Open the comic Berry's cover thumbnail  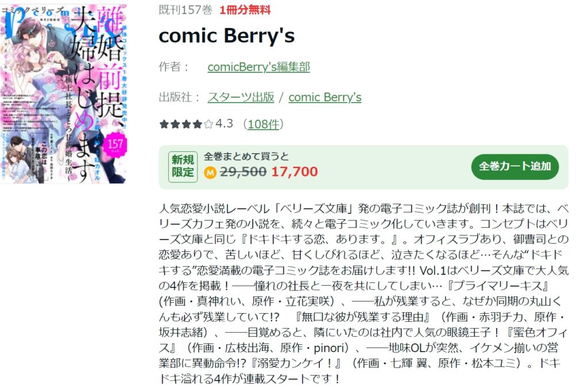point(64,93)
